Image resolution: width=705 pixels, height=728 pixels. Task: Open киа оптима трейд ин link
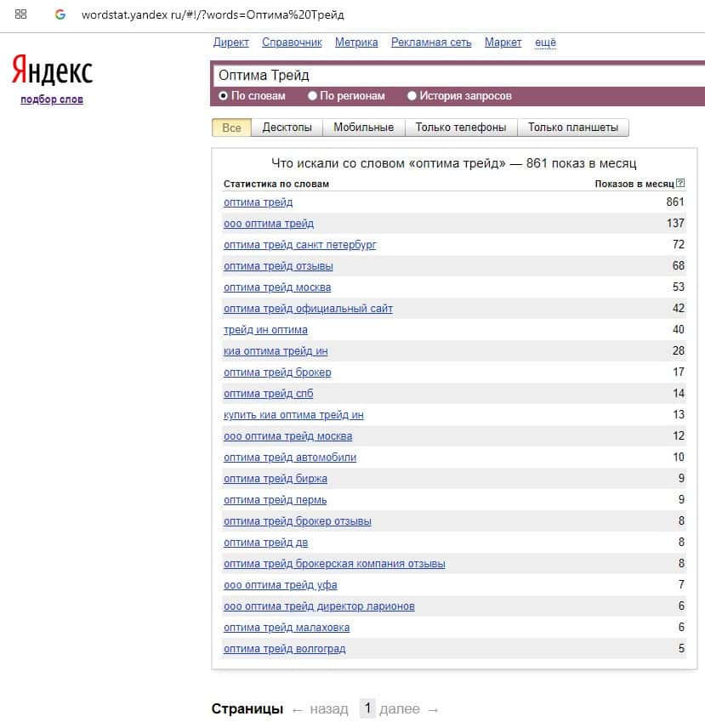point(276,351)
